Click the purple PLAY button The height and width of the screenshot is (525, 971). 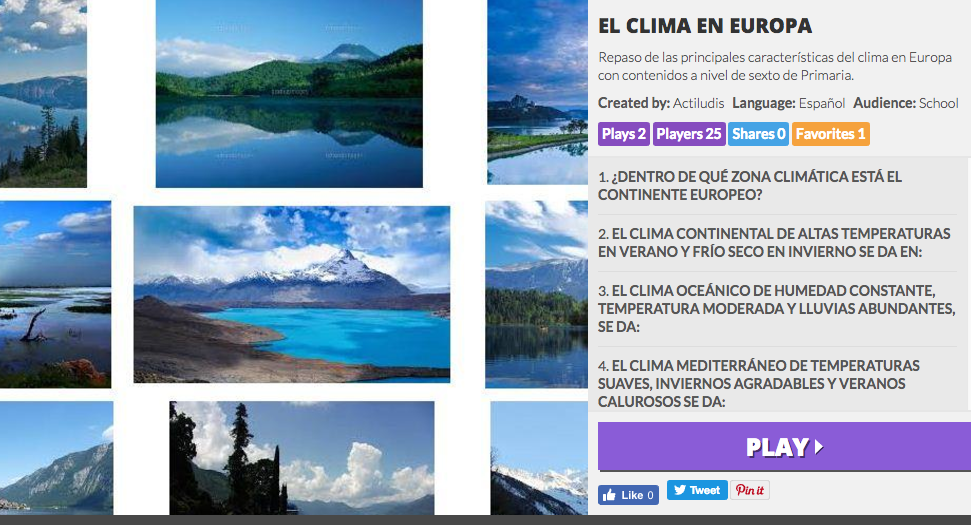784,446
